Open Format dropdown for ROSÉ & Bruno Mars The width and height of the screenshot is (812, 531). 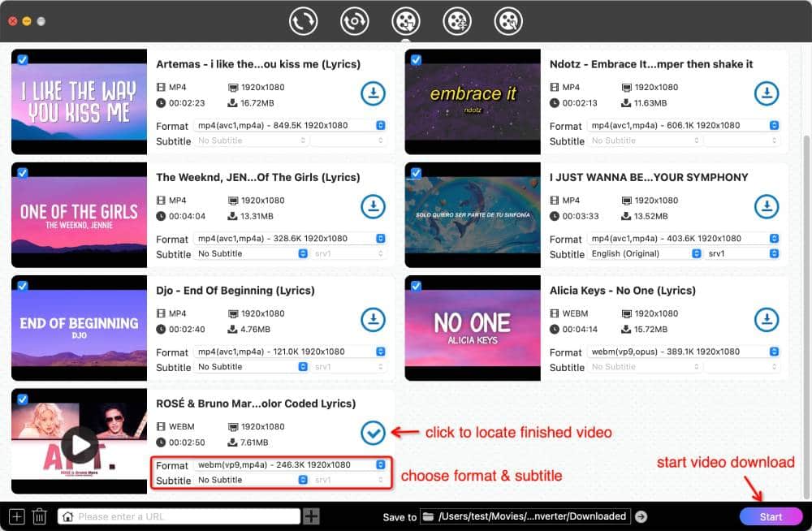(290, 464)
